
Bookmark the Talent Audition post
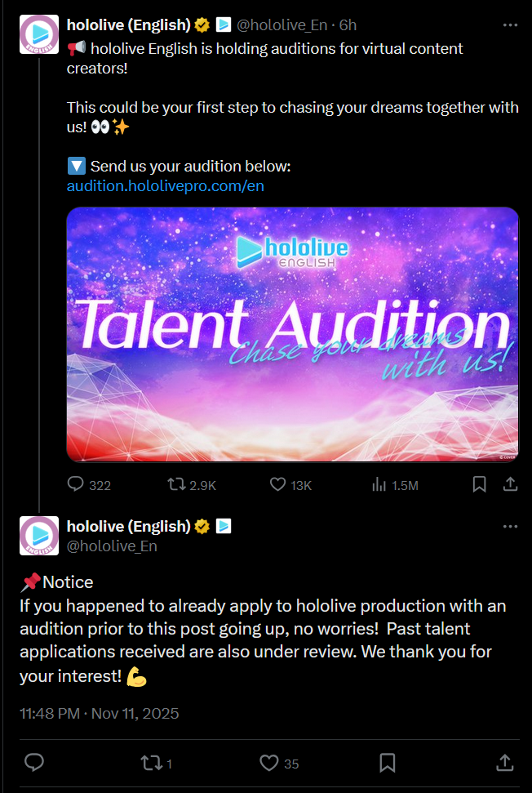pos(479,484)
